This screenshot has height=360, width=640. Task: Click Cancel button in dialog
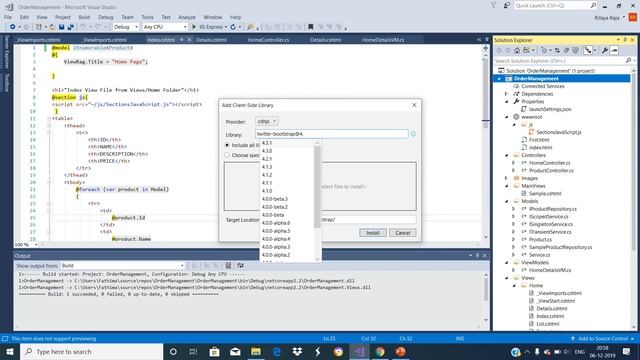(402, 233)
